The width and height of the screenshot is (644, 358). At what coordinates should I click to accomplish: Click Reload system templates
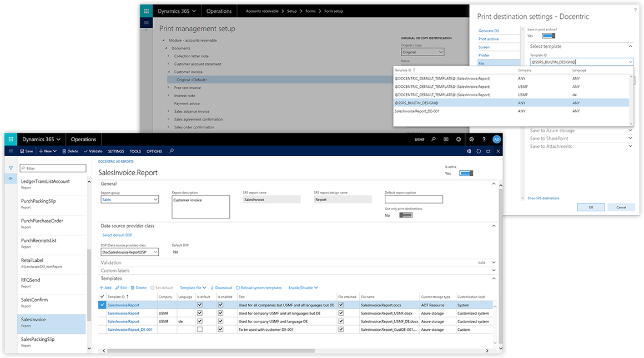[259, 288]
